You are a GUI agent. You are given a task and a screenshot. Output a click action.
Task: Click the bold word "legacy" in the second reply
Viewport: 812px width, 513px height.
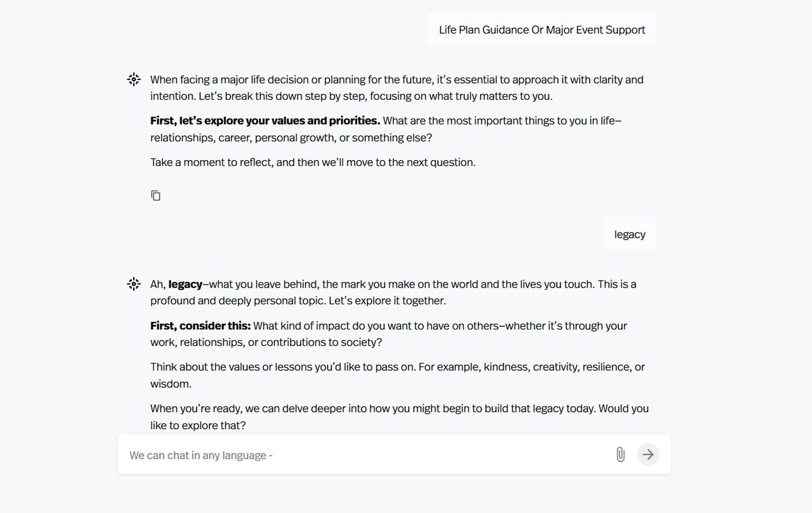(185, 284)
